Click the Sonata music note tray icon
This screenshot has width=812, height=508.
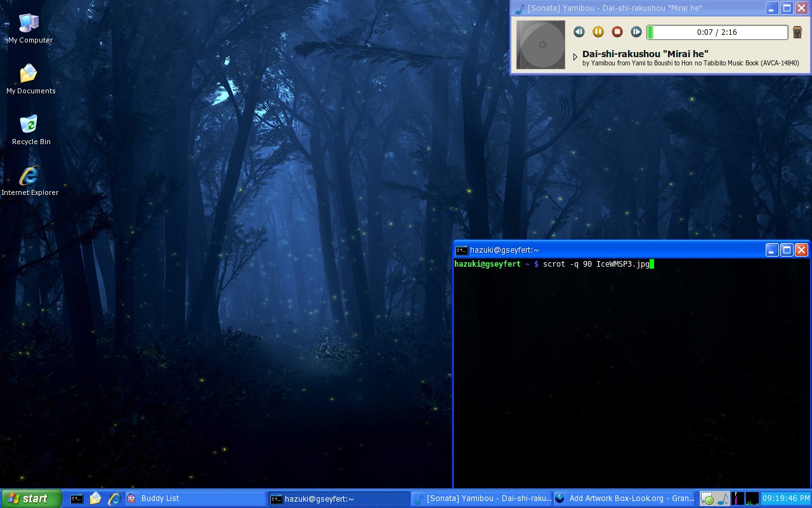723,498
